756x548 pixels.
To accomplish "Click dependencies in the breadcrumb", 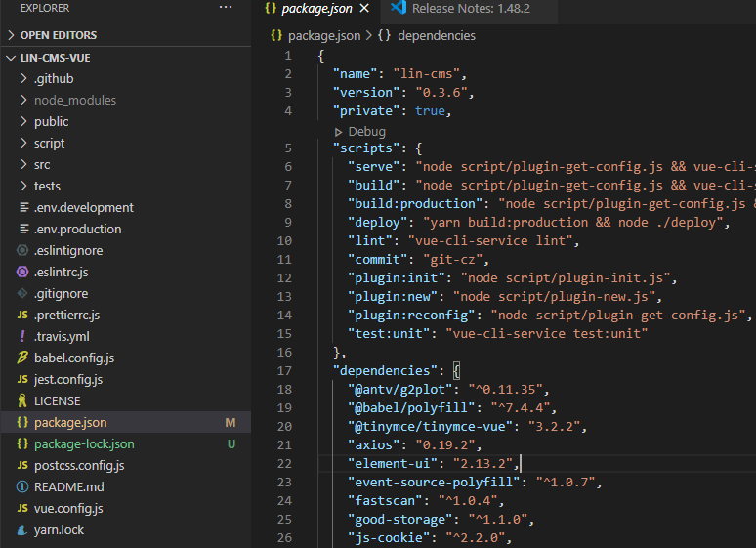I will [x=437, y=36].
